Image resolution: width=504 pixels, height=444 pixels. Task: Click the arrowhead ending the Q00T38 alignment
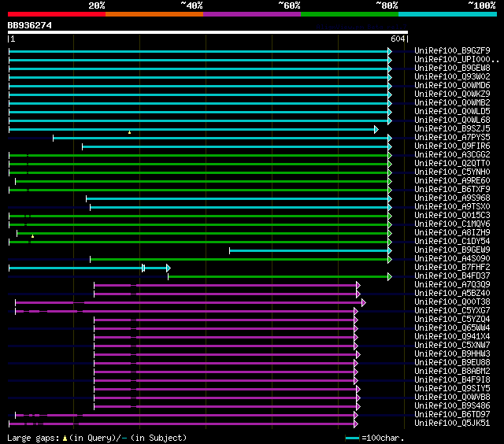click(363, 302)
